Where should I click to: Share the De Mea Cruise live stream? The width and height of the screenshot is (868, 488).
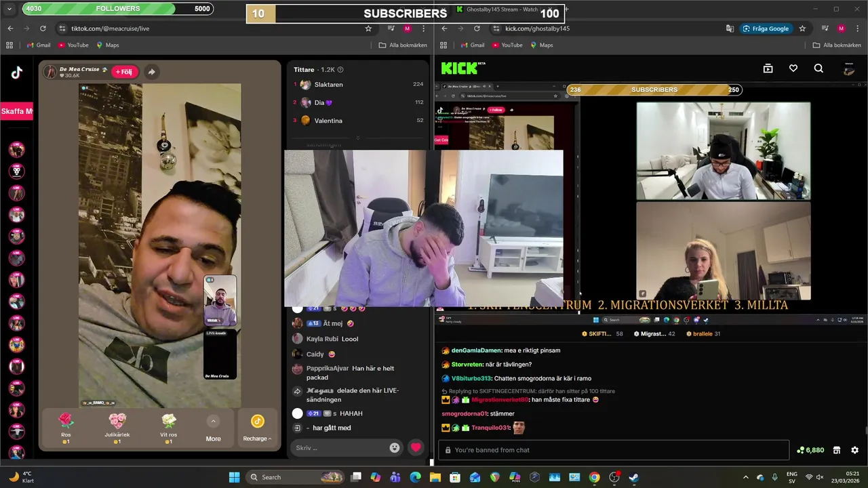pyautogui.click(x=151, y=72)
